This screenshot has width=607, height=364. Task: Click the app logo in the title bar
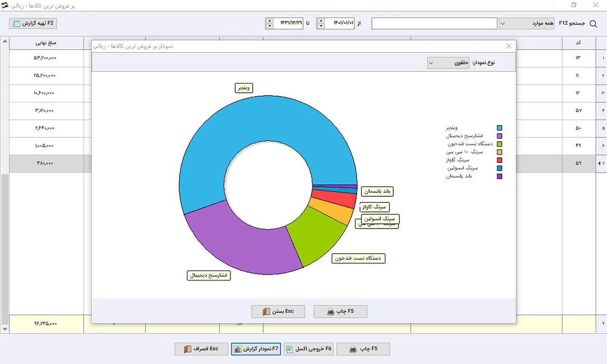pos(6,5)
